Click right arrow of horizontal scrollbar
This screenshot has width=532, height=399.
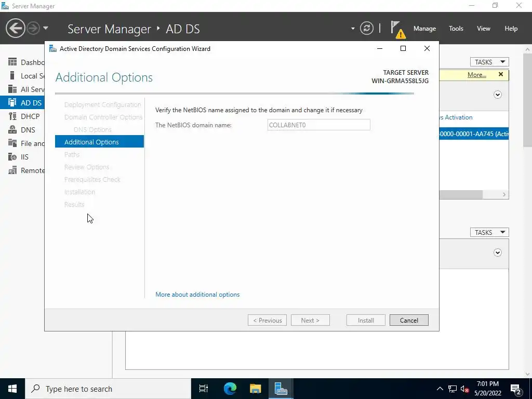coord(504,194)
